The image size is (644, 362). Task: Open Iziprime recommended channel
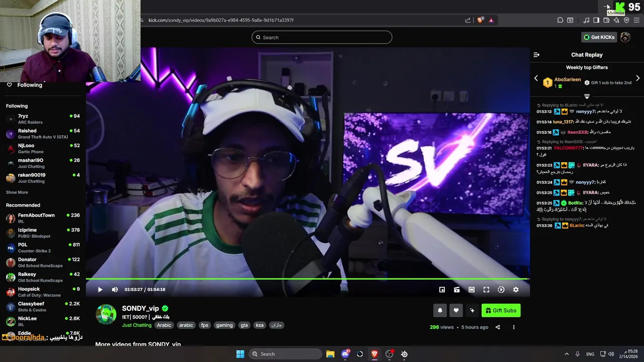point(43,233)
